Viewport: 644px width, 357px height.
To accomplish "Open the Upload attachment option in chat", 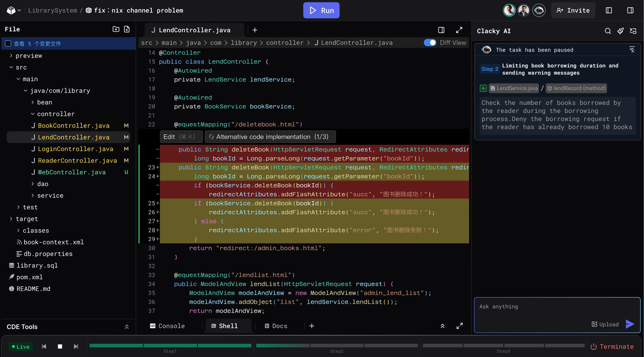I will tap(605, 324).
